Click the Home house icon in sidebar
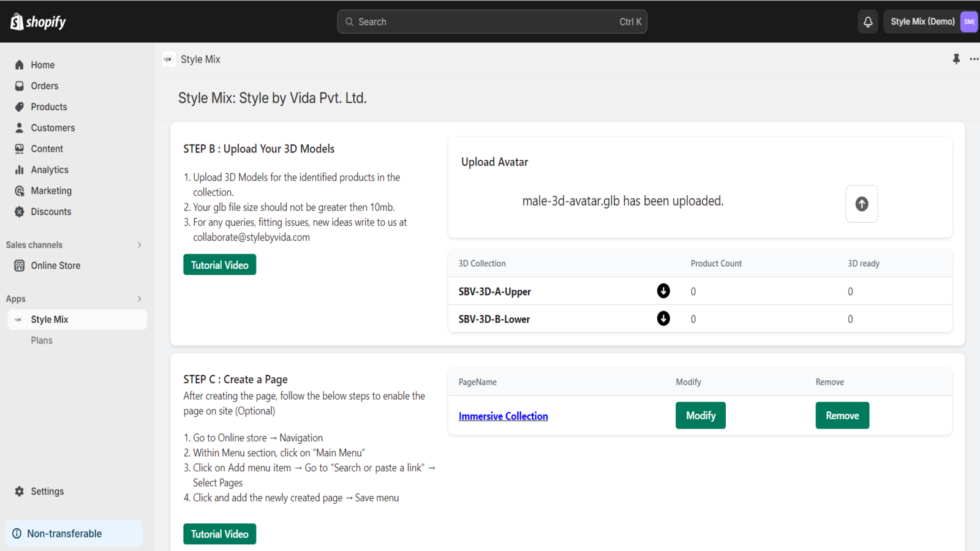Screen dimensions: 980x551 (x=20, y=65)
